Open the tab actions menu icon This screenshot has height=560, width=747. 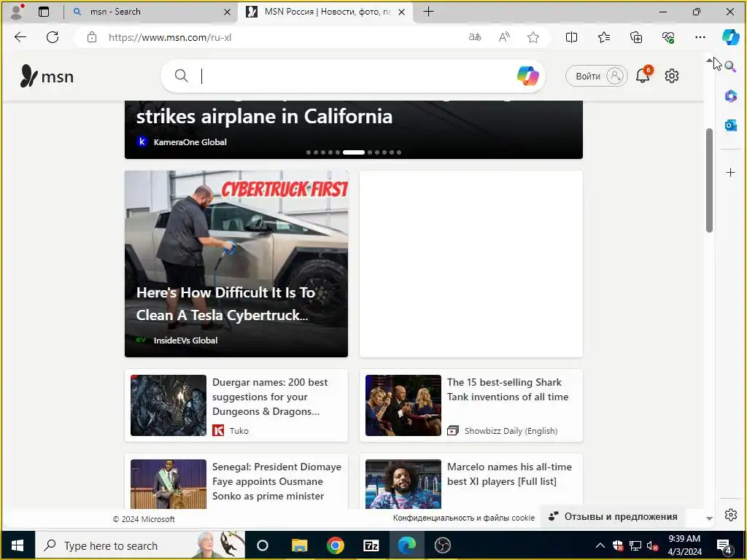coord(44,12)
